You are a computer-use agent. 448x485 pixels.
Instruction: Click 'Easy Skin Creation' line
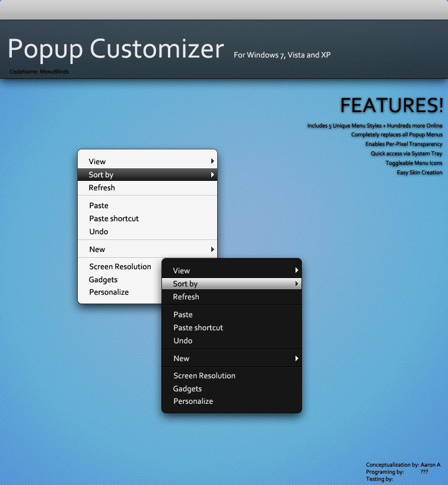[420, 173]
